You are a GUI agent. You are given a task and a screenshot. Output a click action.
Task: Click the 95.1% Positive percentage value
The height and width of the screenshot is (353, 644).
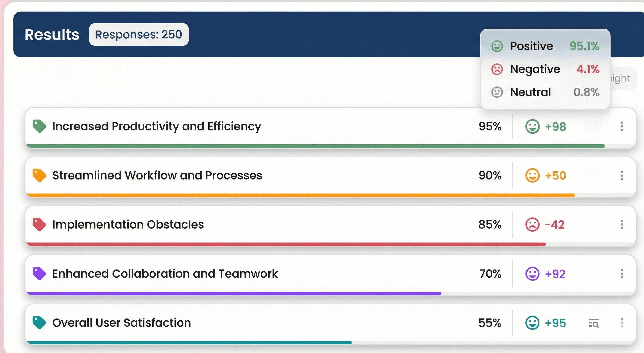tap(585, 46)
